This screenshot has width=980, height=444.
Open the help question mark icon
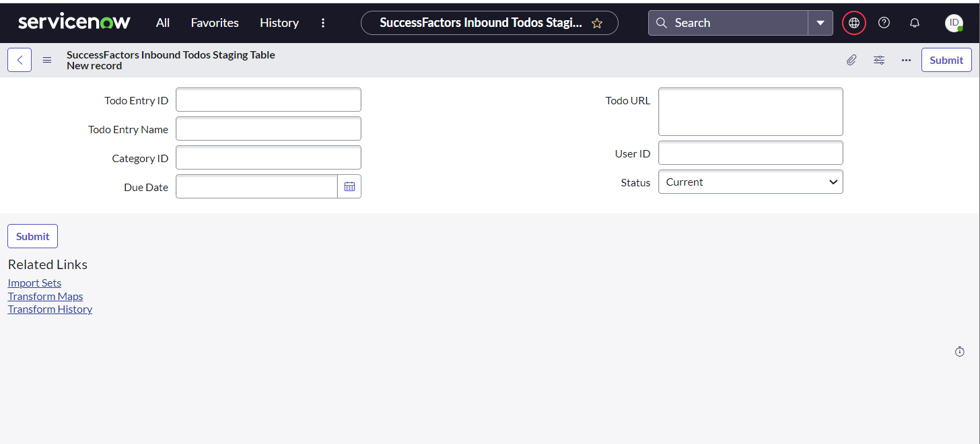point(884,22)
